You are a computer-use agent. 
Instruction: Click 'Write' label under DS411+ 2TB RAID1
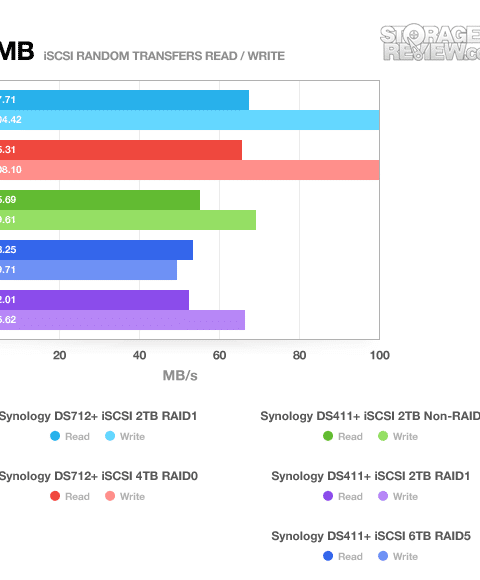click(405, 496)
